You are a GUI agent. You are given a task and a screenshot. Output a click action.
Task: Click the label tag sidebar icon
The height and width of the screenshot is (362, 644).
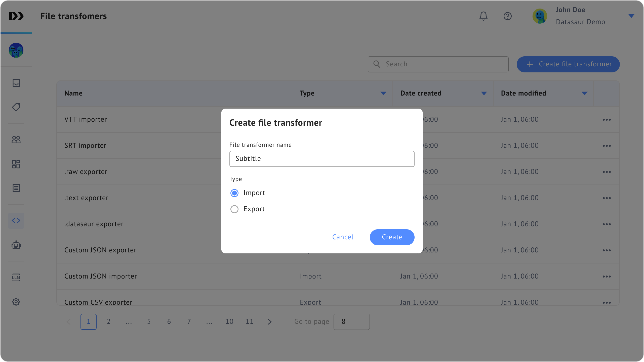16,107
